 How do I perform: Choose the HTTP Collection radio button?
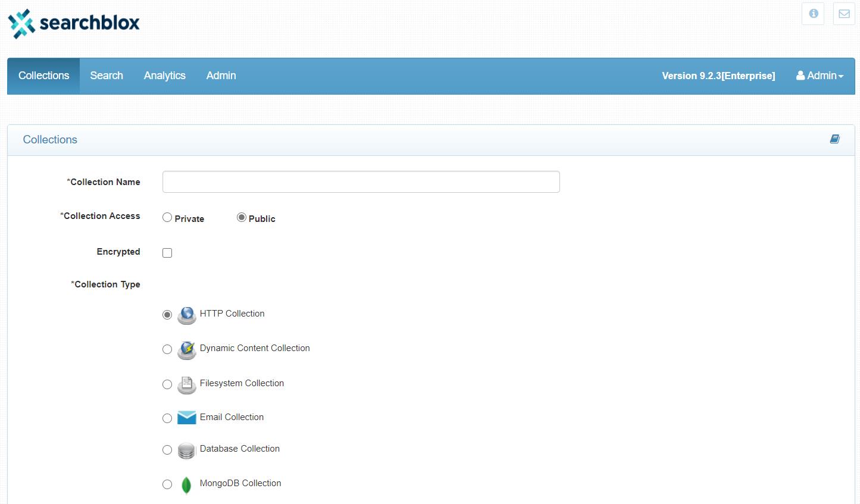[167, 315]
